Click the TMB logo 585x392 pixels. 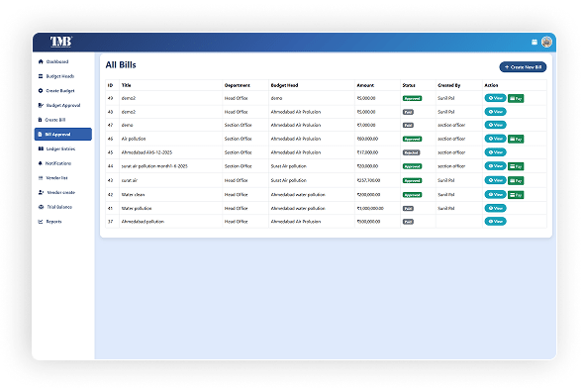[60, 42]
